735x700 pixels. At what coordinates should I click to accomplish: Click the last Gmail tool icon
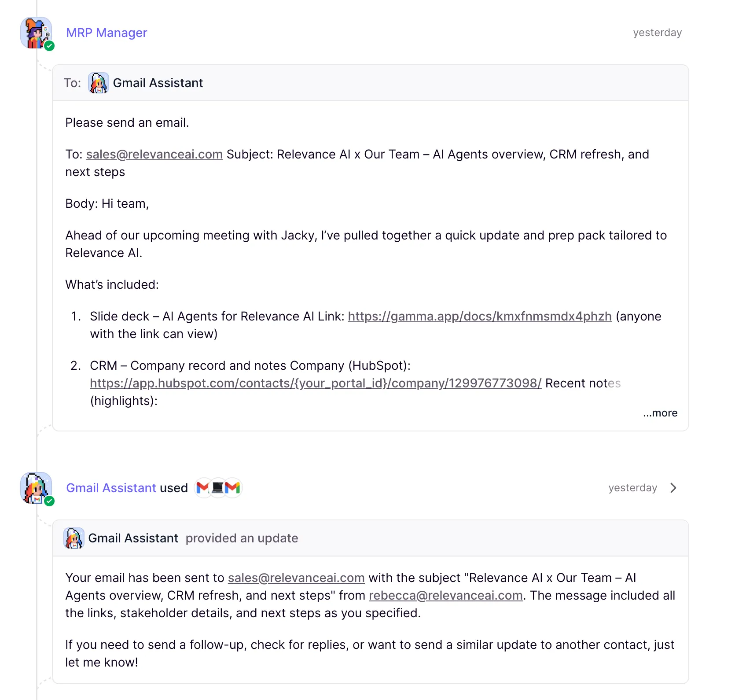coord(233,488)
